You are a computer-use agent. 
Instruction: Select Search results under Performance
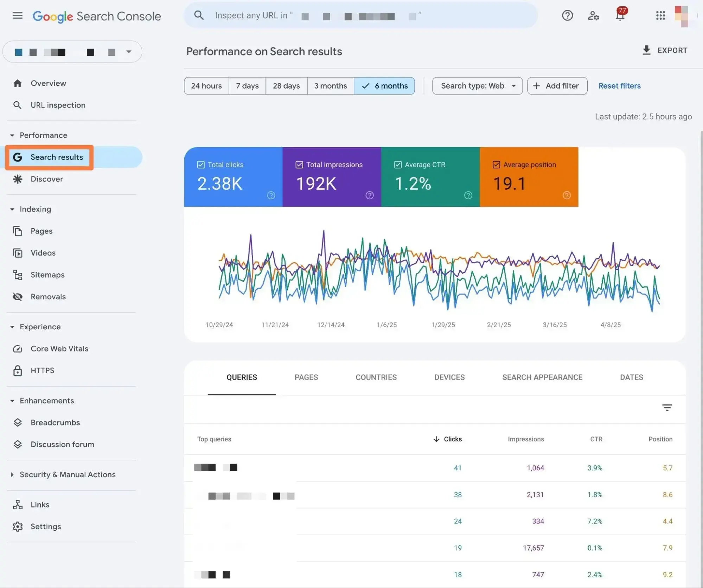point(57,157)
